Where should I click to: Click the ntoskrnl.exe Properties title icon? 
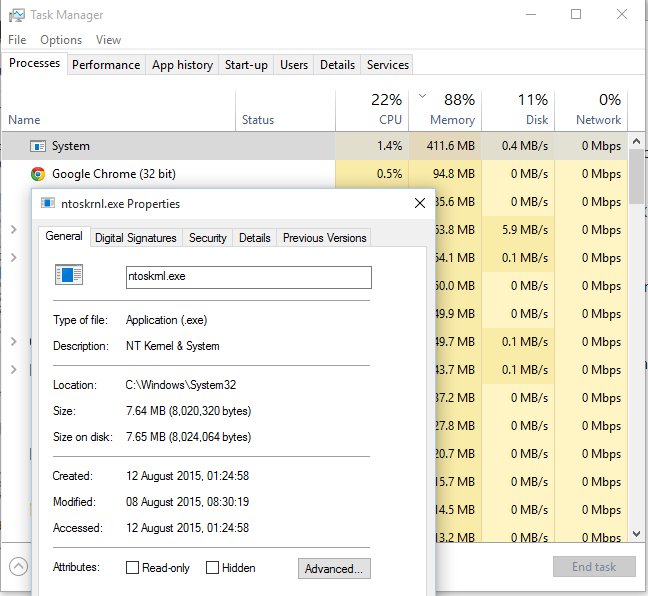pos(48,203)
